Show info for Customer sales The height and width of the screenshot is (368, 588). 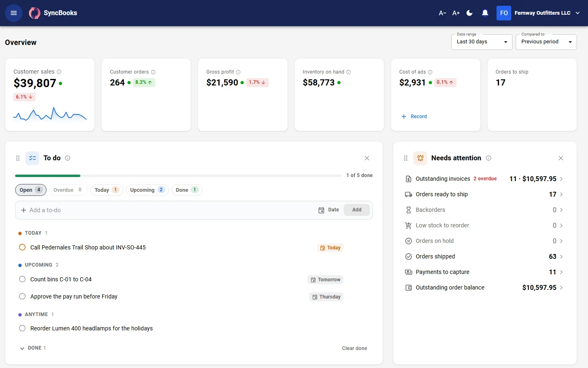pos(59,72)
